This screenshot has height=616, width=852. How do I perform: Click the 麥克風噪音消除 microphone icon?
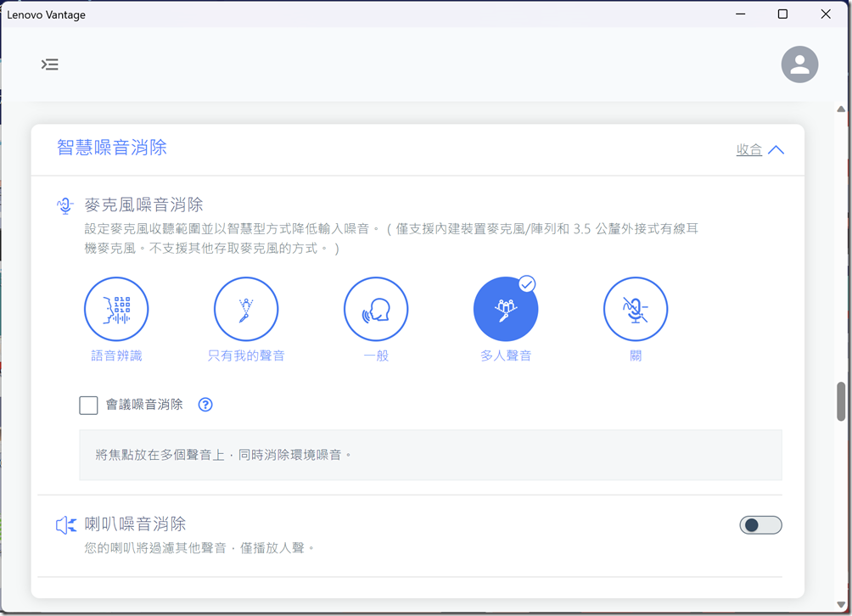pyautogui.click(x=65, y=205)
